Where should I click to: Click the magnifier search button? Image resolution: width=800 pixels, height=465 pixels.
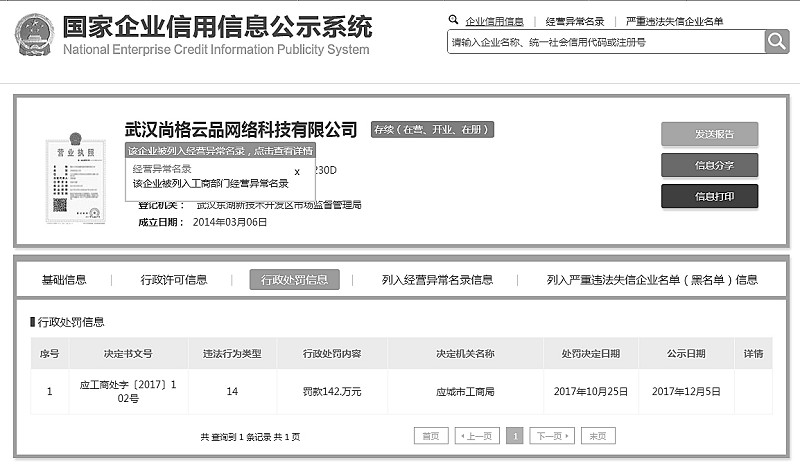click(777, 41)
